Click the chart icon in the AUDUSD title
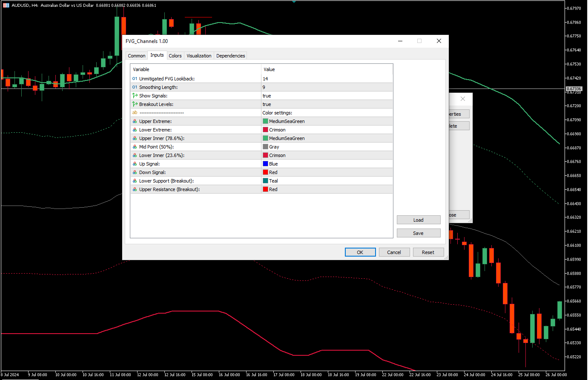 (6, 5)
